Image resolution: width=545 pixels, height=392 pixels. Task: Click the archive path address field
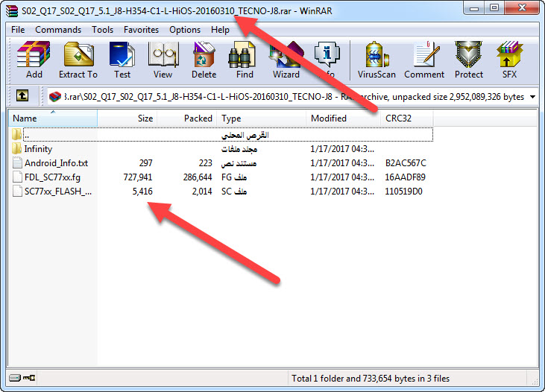tap(292, 97)
